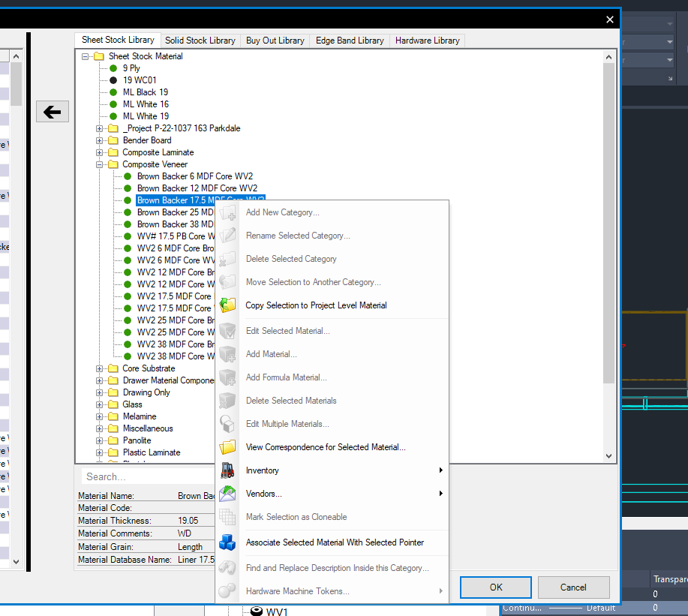Click the Add Material cube icon
688x616 pixels.
228,354
